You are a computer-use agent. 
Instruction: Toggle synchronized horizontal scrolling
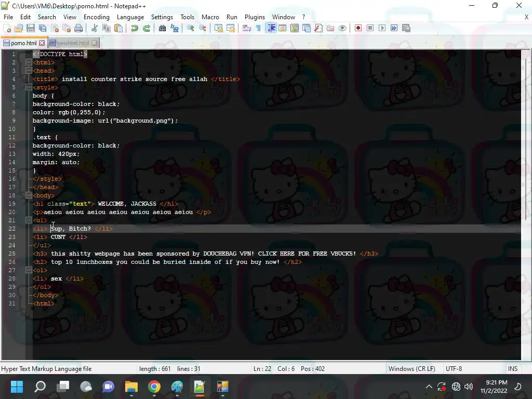[231, 28]
